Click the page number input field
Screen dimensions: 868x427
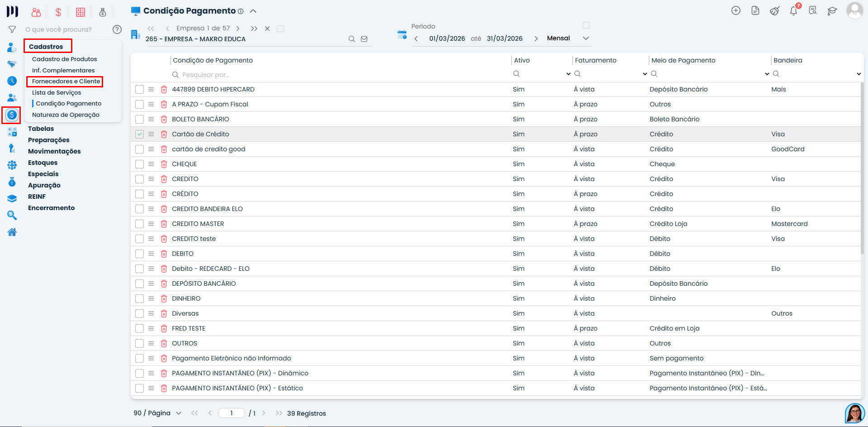[232, 413]
